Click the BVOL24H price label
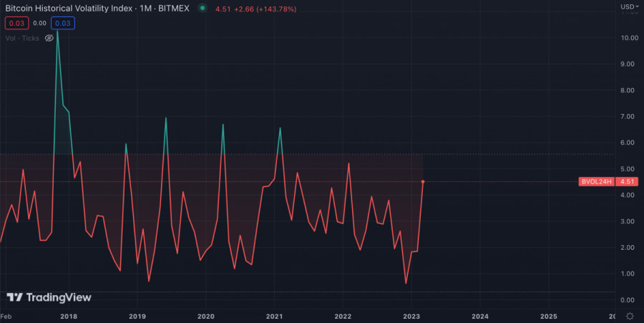The image size is (644, 323). [x=597, y=182]
